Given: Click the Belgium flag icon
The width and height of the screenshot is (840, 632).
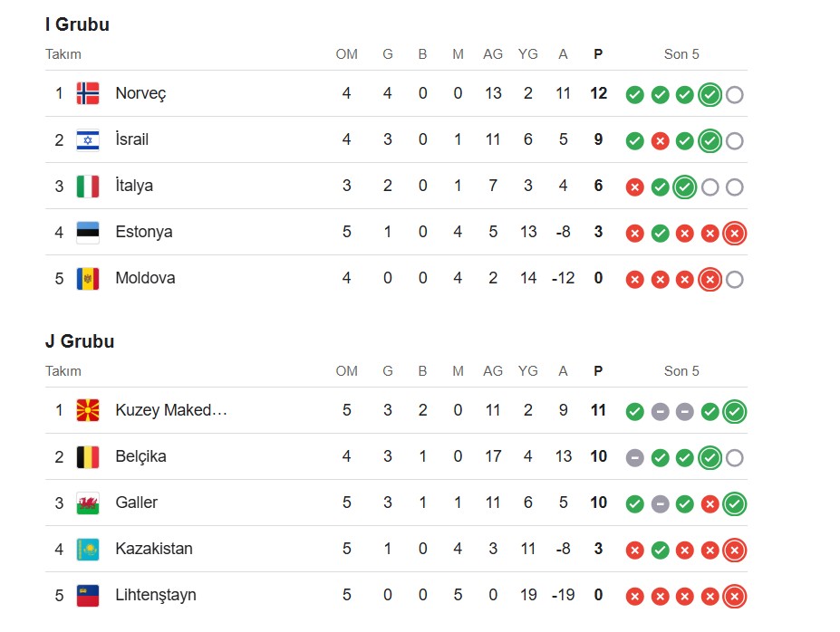Looking at the screenshot, I should tap(88, 456).
